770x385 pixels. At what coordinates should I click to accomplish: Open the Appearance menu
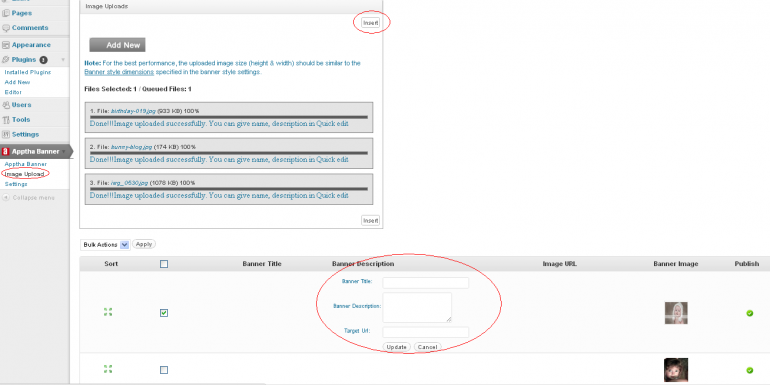31,45
